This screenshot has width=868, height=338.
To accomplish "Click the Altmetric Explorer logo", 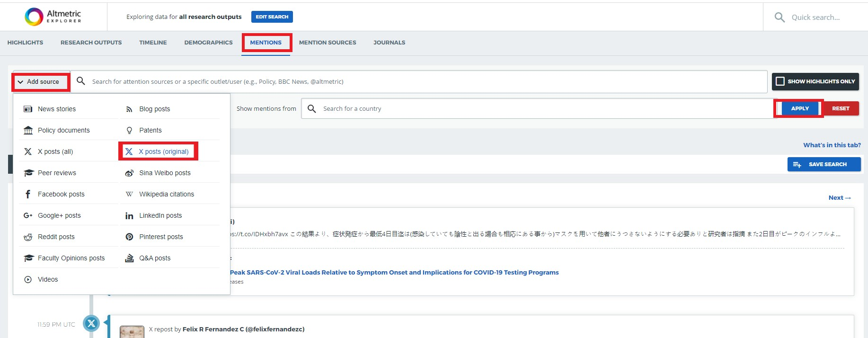I will pyautogui.click(x=53, y=17).
